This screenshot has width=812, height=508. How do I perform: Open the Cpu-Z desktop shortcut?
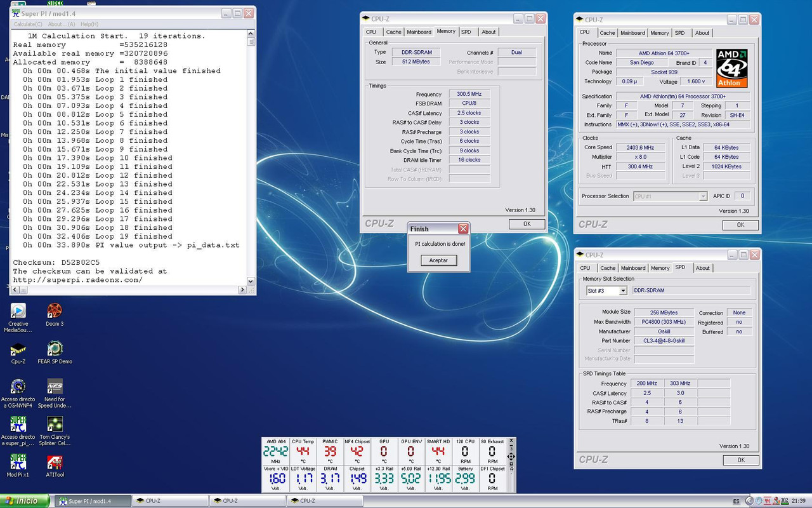(x=18, y=349)
